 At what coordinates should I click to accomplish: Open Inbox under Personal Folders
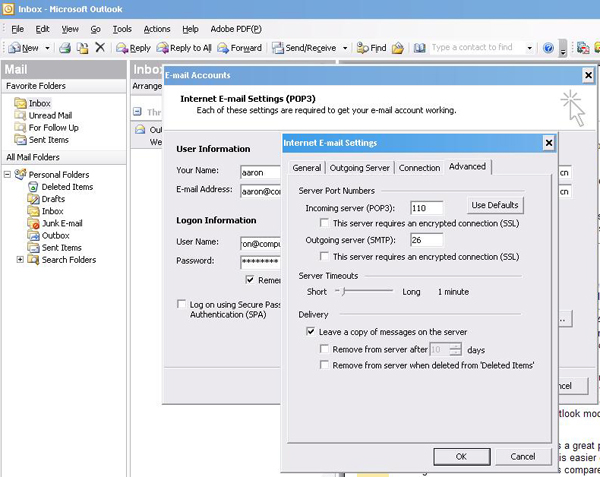point(52,211)
